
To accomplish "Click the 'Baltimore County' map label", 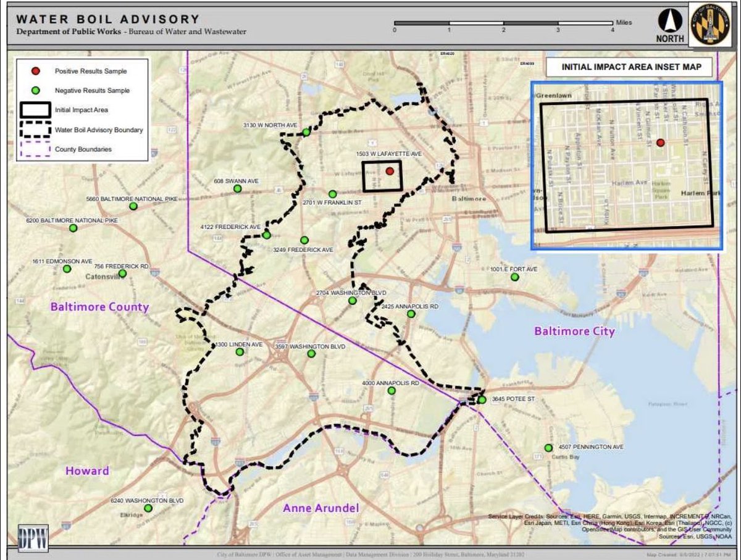I will click(x=99, y=306).
